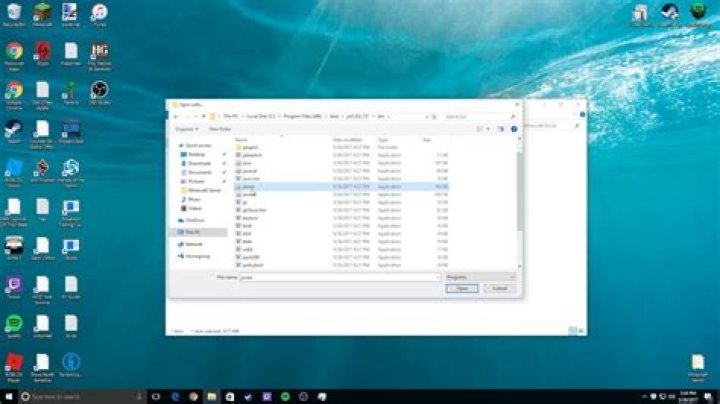Click the file list vertical scrollbar
The image size is (720, 404).
[520, 202]
